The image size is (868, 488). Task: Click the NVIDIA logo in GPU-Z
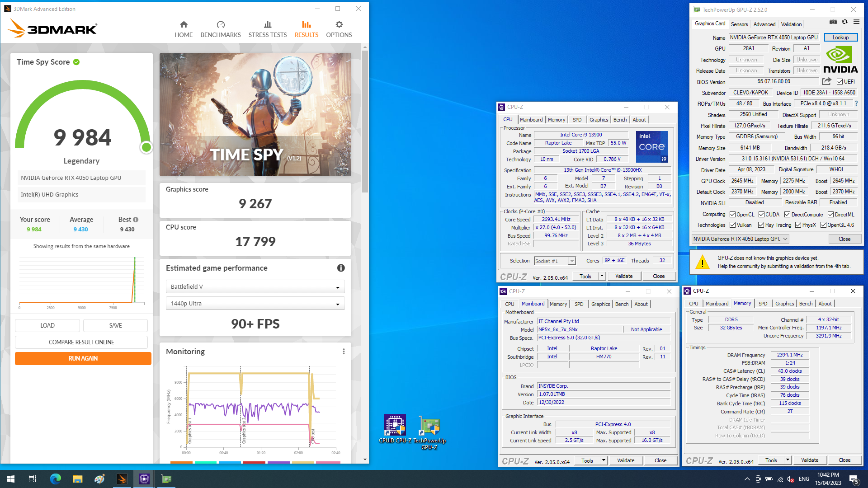click(x=840, y=60)
